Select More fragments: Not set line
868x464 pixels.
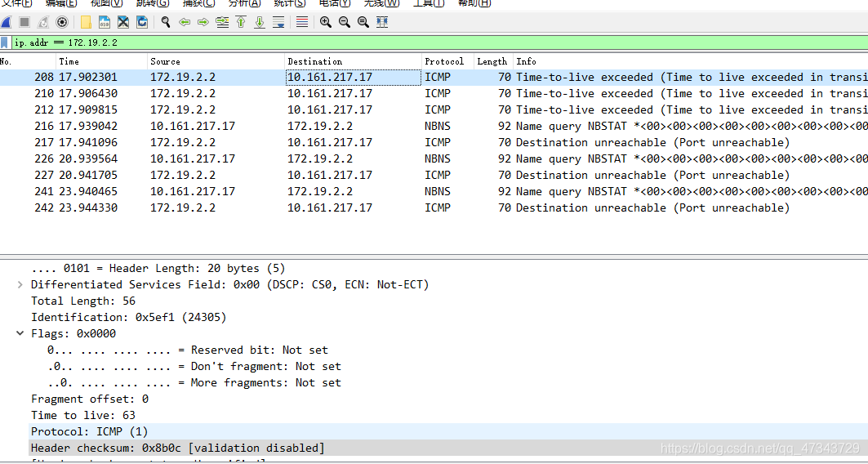[x=194, y=382]
